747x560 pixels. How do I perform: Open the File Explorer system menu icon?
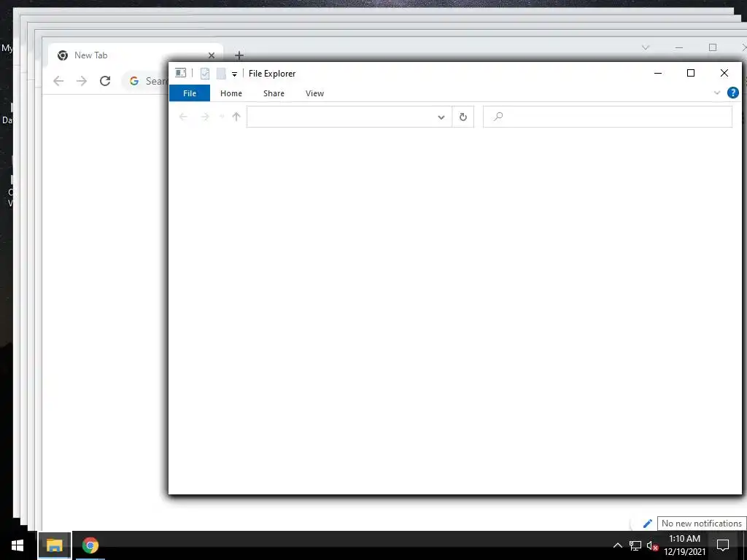tap(181, 73)
